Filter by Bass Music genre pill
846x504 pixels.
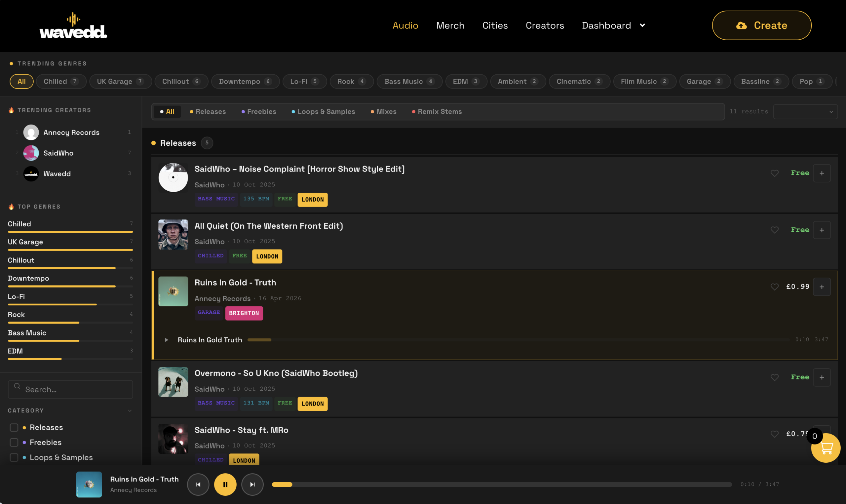point(409,82)
